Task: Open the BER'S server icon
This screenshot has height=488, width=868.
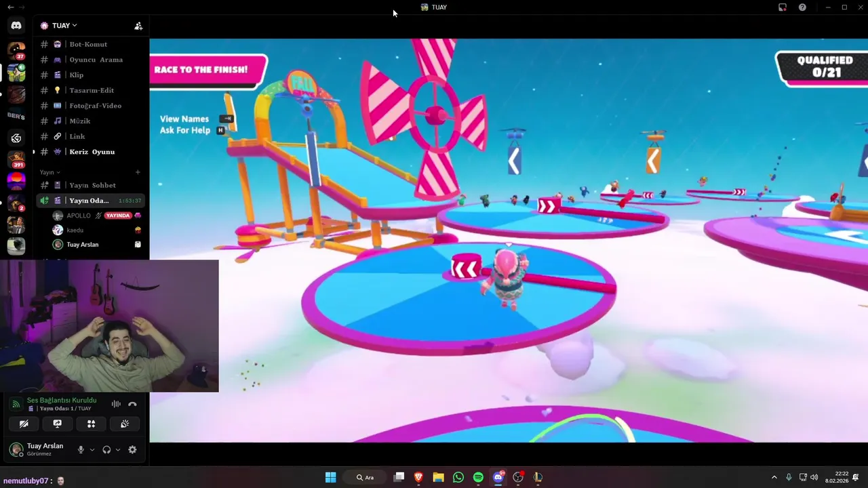Action: [x=16, y=116]
